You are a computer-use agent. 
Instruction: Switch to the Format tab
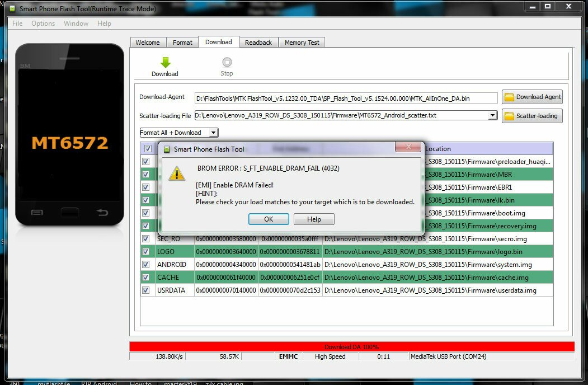tap(182, 43)
